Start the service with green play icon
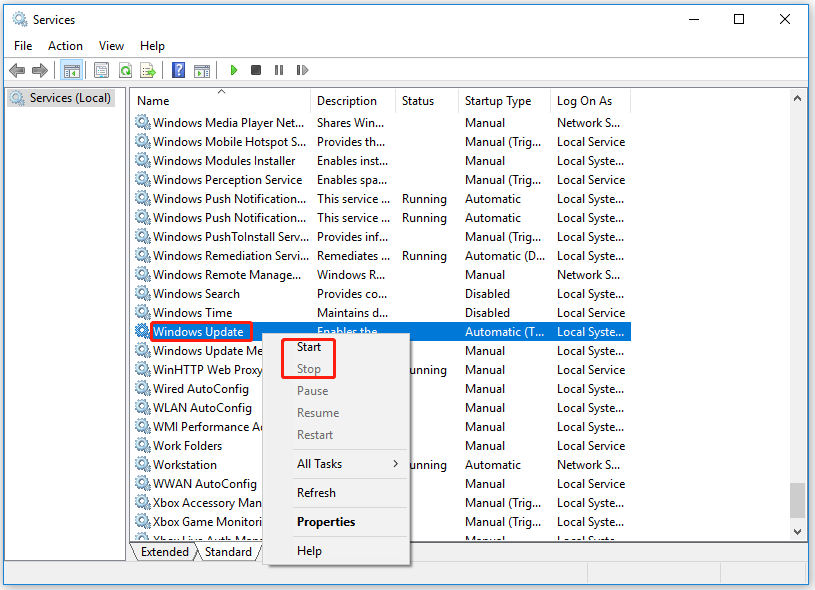Screen dimensions: 815x590 pyautogui.click(x=233, y=70)
